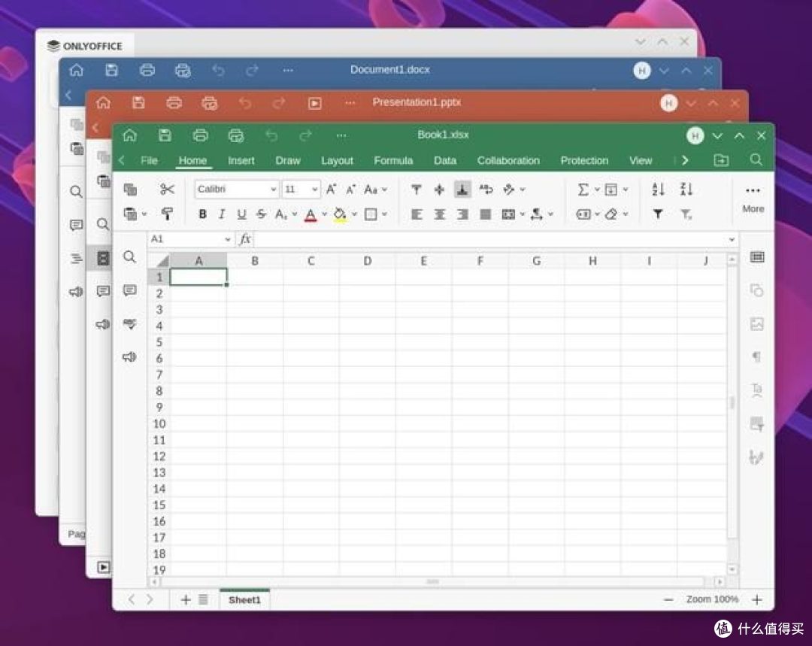The height and width of the screenshot is (646, 812).
Task: Toggle Italic text formatting
Action: (x=222, y=214)
